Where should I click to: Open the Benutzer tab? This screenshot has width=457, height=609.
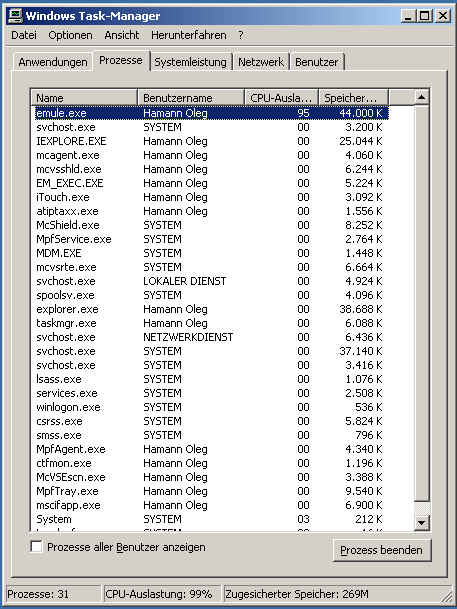pyautogui.click(x=316, y=62)
